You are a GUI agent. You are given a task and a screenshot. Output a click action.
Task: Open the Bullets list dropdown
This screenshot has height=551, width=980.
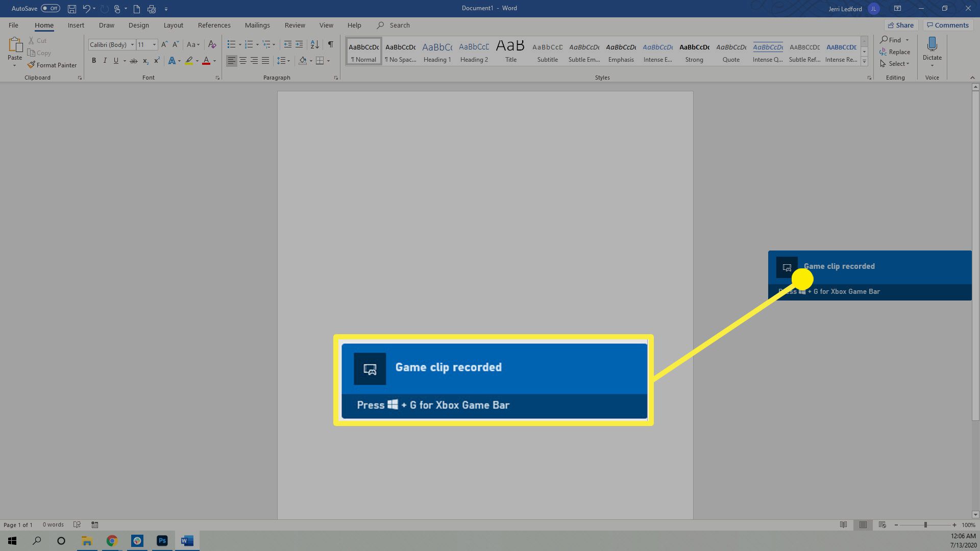click(240, 45)
